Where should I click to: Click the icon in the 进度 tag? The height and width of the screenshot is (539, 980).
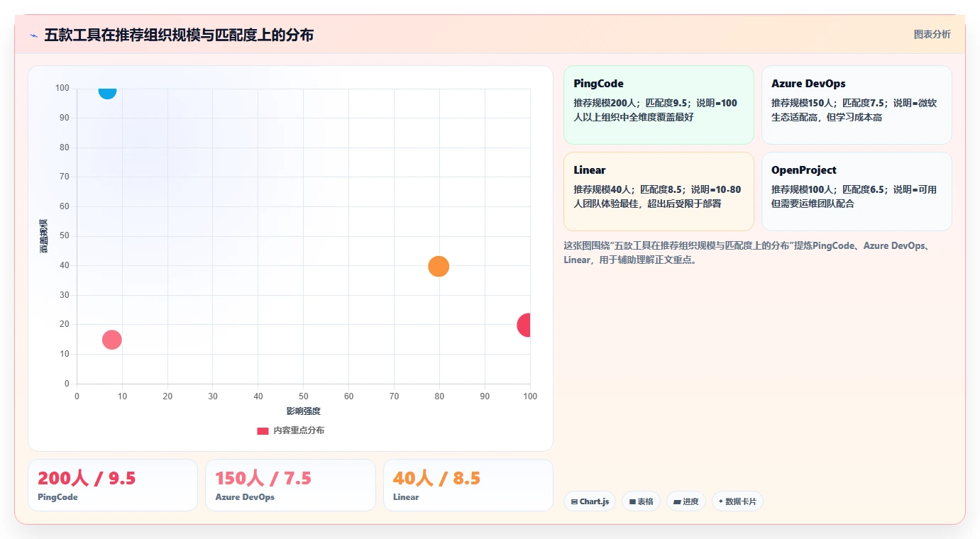pos(677,501)
